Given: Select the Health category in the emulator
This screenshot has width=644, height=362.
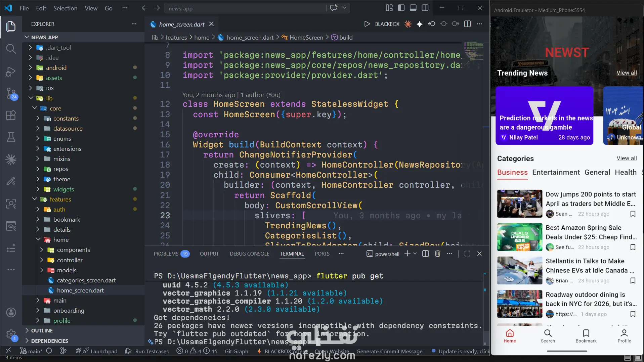Looking at the screenshot, I should click(x=626, y=172).
